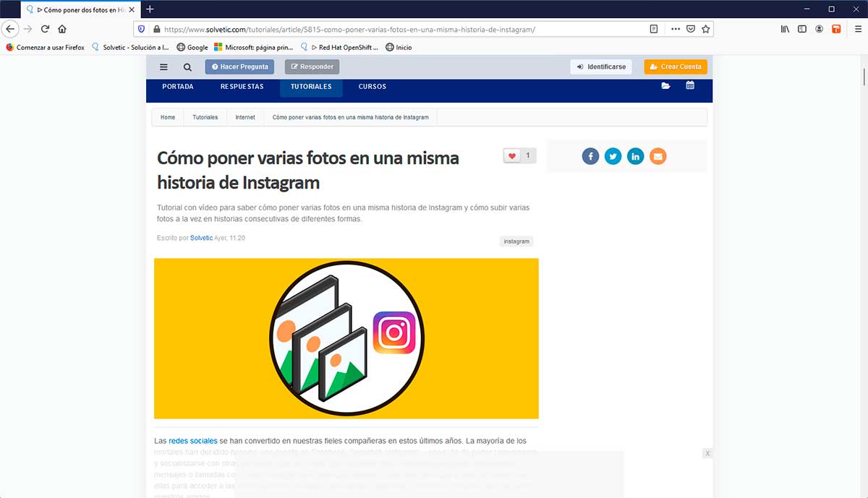Open the Firefox account icon

point(820,29)
